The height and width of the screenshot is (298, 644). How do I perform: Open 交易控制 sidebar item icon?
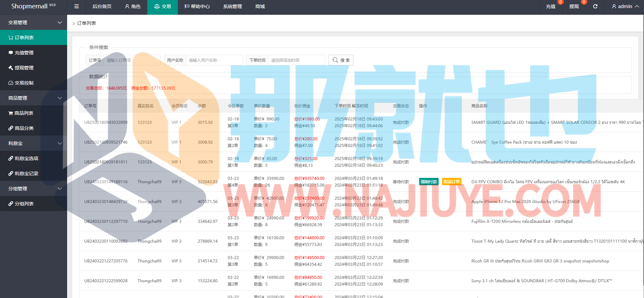coord(11,83)
